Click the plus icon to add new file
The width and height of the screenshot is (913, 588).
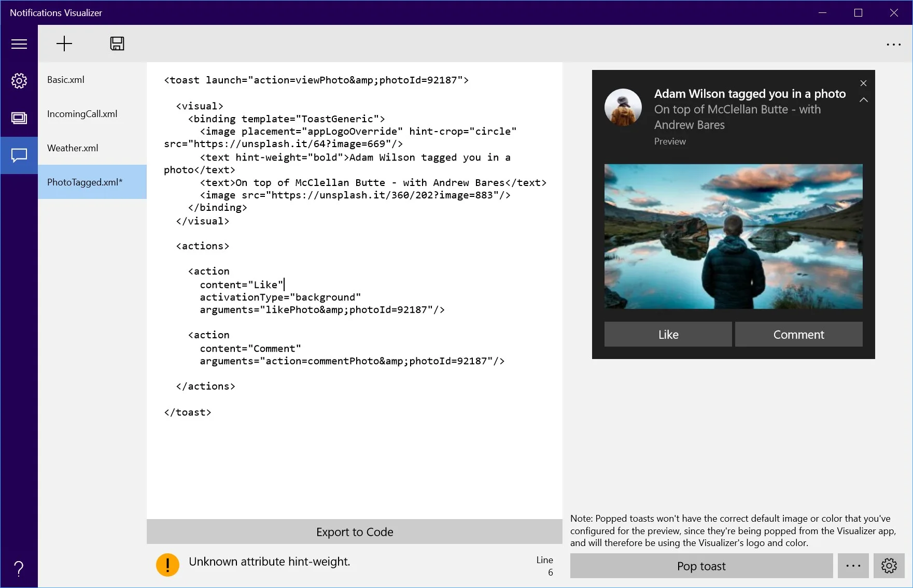[64, 44]
